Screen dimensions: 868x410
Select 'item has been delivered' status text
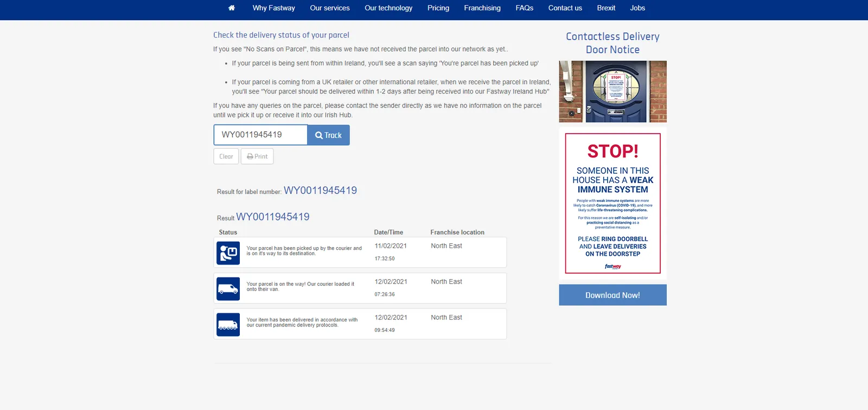(302, 323)
